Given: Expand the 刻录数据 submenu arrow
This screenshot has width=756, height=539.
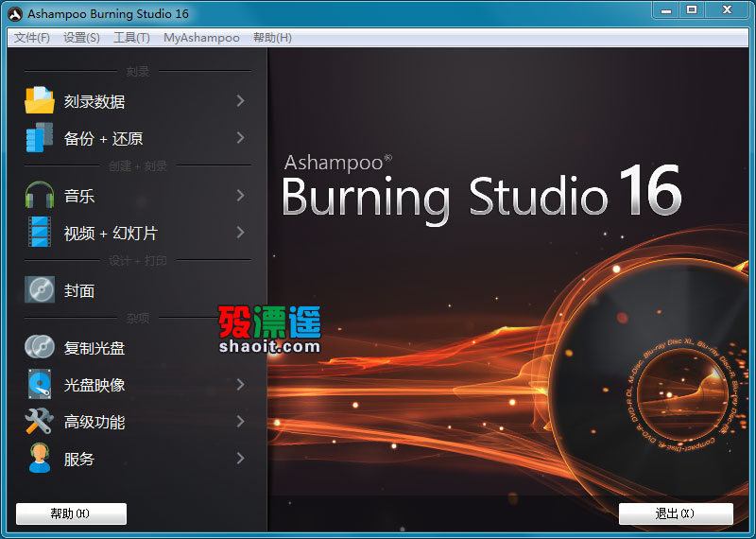Looking at the screenshot, I should 240,101.
